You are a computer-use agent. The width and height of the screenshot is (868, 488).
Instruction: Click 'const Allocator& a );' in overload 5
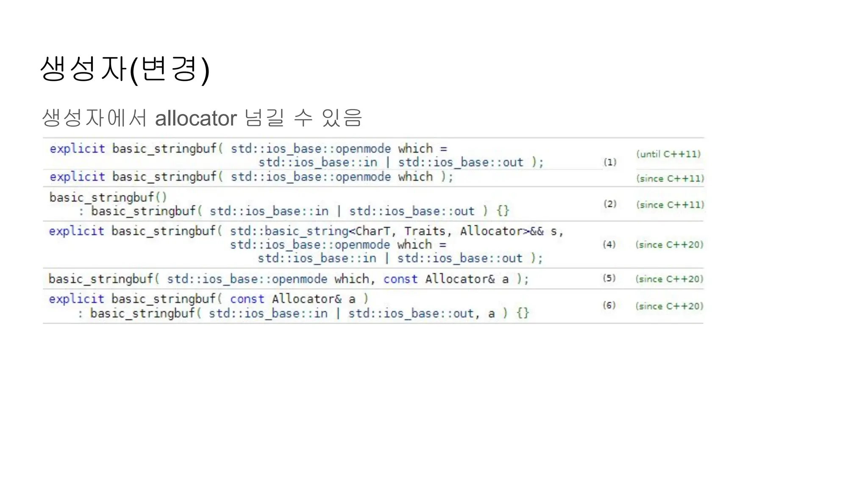[456, 279]
